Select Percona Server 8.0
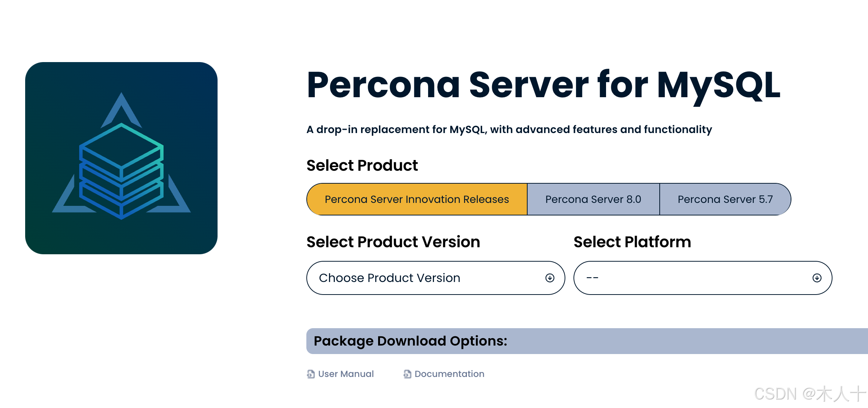This screenshot has width=868, height=408. (x=593, y=199)
